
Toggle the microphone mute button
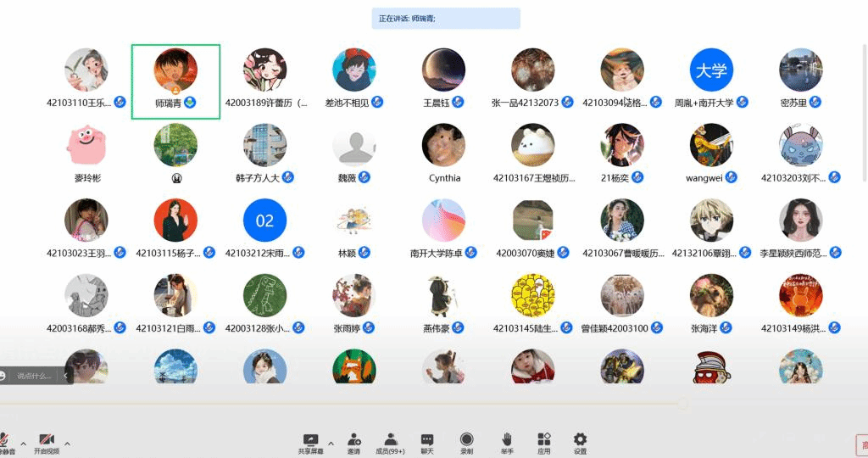point(5,441)
